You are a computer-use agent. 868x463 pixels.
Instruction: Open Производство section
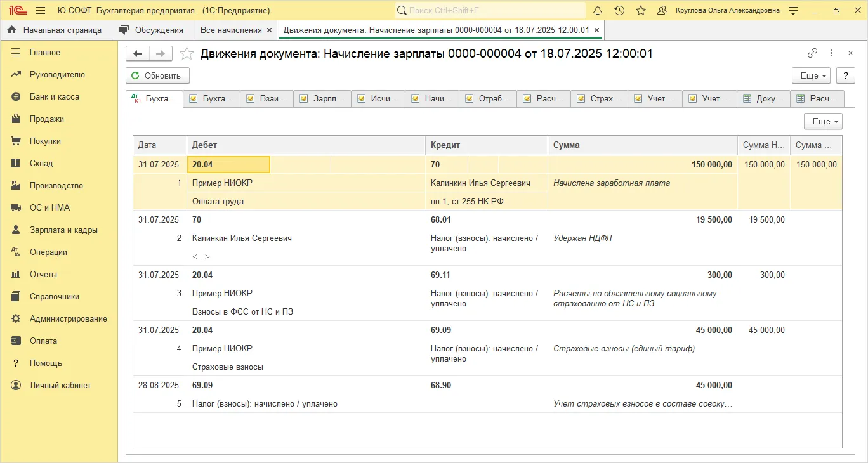(x=59, y=185)
